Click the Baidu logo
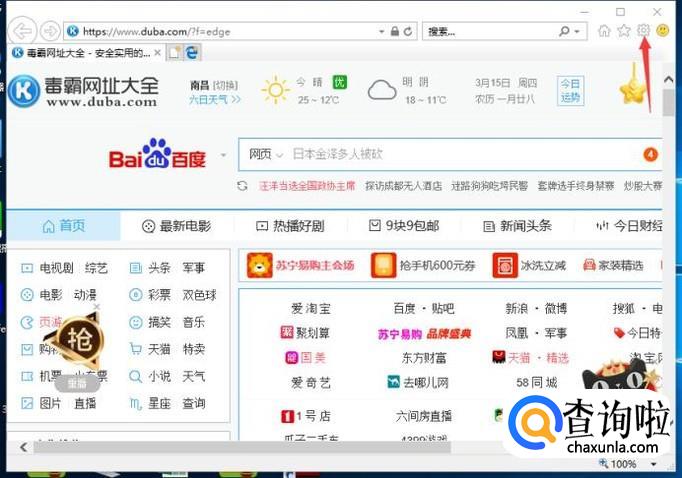Image resolution: width=682 pixels, height=478 pixels. (157, 154)
